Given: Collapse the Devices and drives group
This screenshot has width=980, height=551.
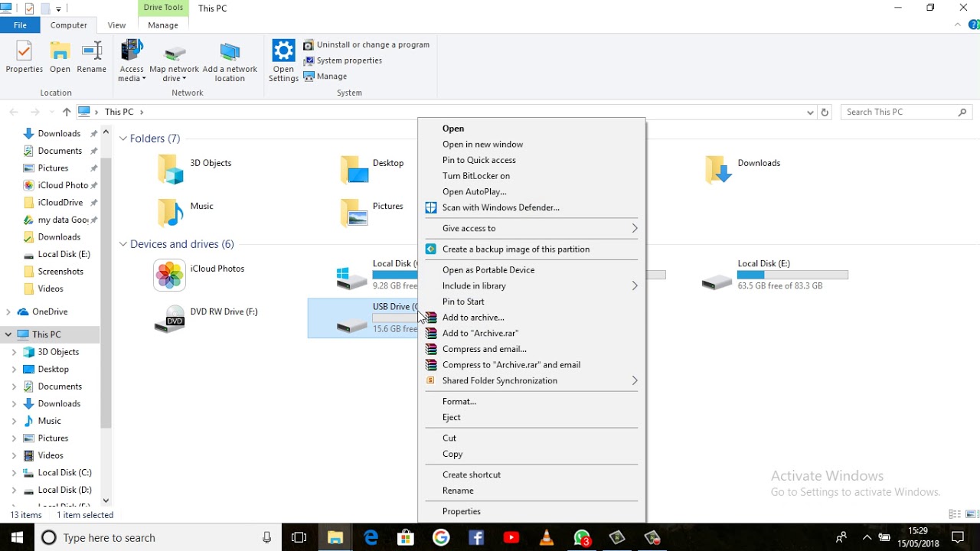Looking at the screenshot, I should (123, 244).
